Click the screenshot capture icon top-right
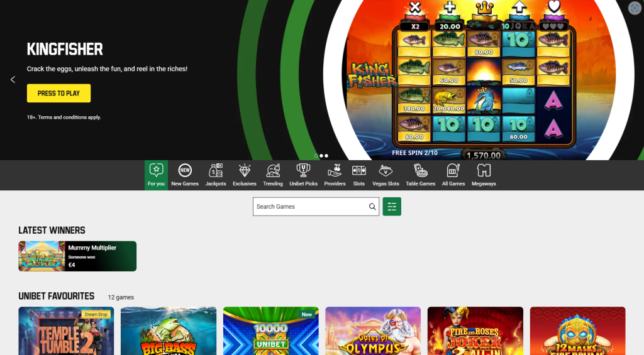This screenshot has width=644, height=355. point(635,8)
